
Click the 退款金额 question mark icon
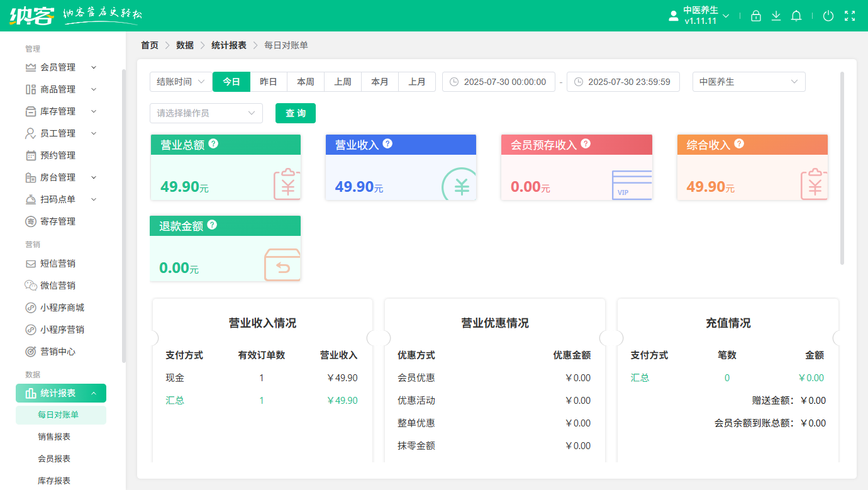point(213,225)
